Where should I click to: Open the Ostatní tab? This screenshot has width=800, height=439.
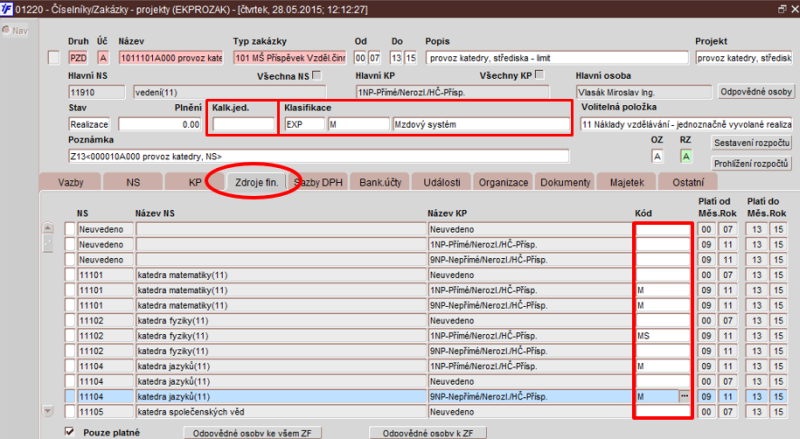point(688,182)
